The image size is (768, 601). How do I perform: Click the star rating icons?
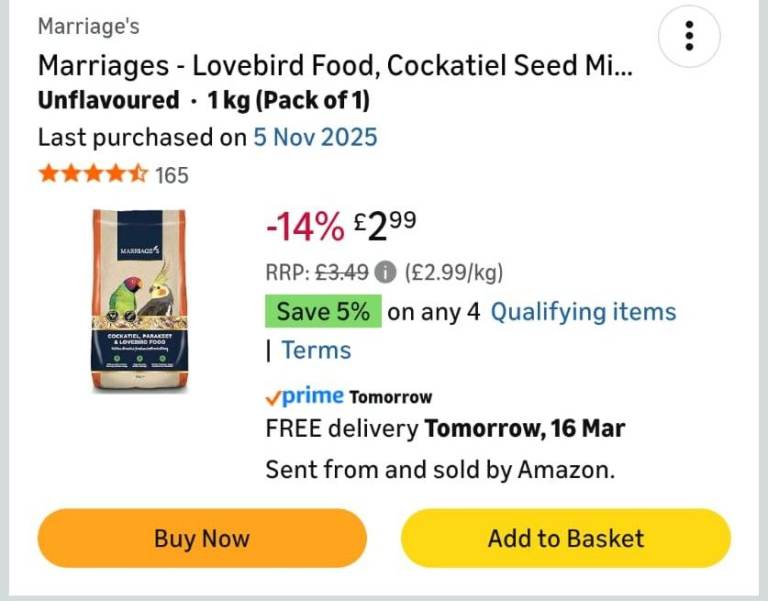(x=92, y=175)
